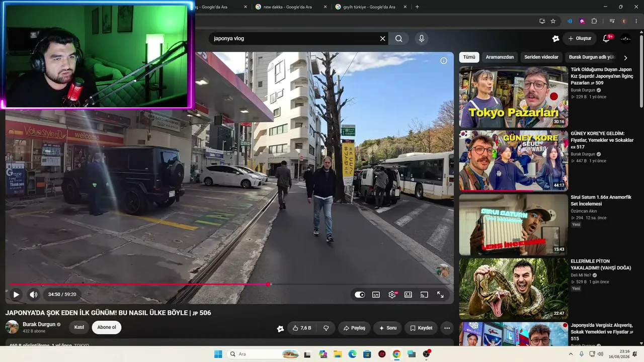This screenshot has height=362, width=644.
Task: Bookmark this page with star icon
Action: (553, 21)
